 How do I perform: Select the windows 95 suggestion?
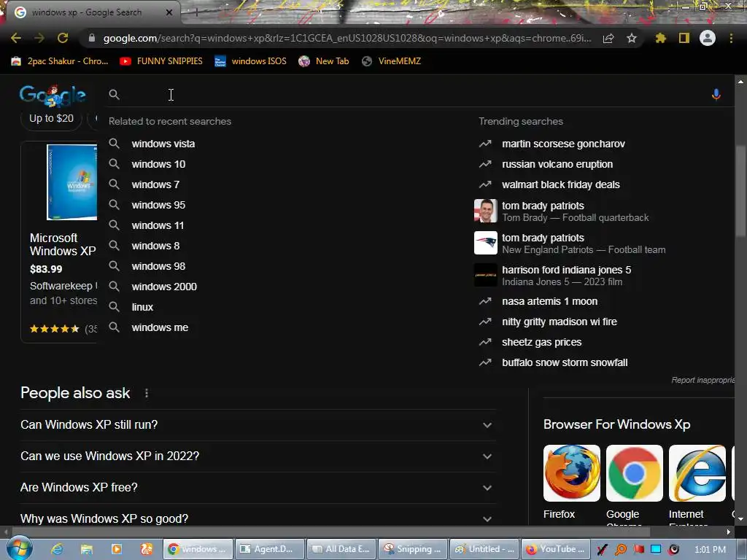click(x=158, y=205)
